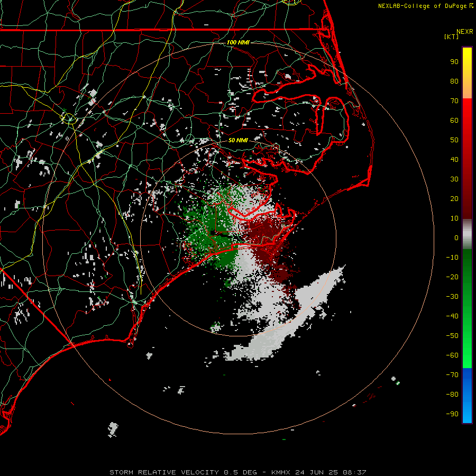
Task: Click the gray zero-velocity band of the color bar
Action: [467, 234]
